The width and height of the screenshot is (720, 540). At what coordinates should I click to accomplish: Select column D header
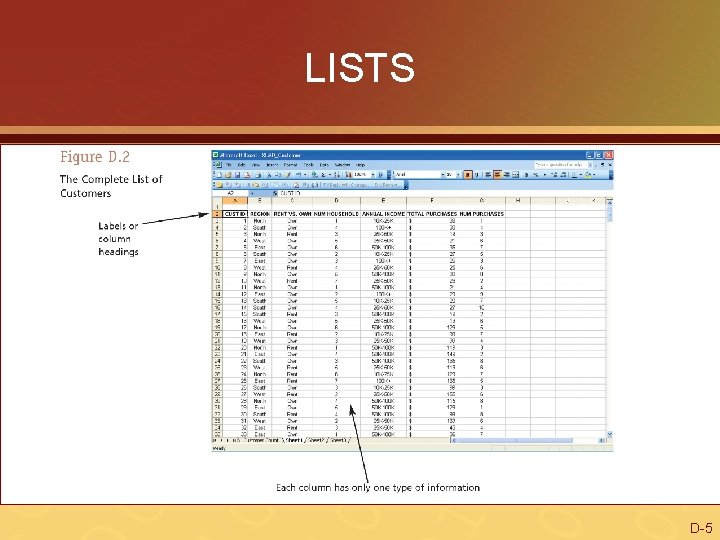tap(336, 201)
